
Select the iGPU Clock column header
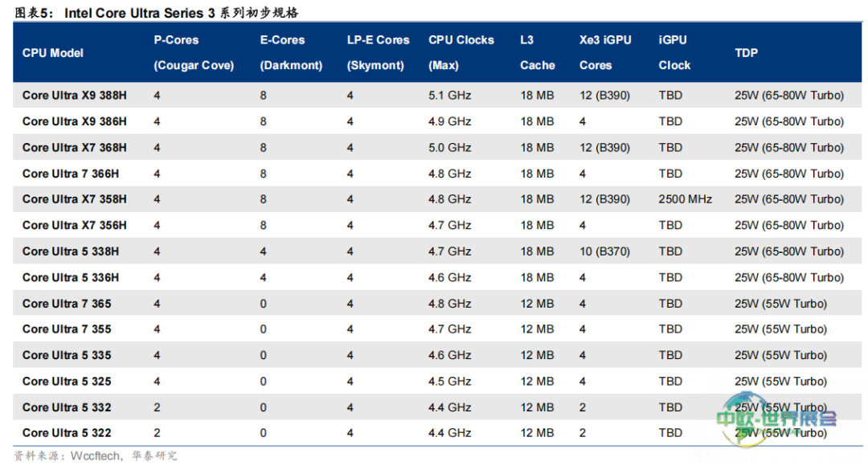674,53
